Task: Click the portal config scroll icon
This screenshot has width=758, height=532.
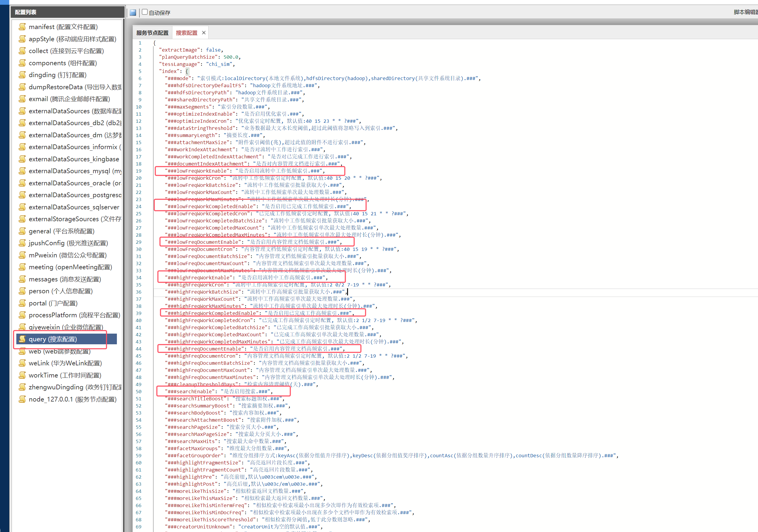Action: click(x=22, y=303)
